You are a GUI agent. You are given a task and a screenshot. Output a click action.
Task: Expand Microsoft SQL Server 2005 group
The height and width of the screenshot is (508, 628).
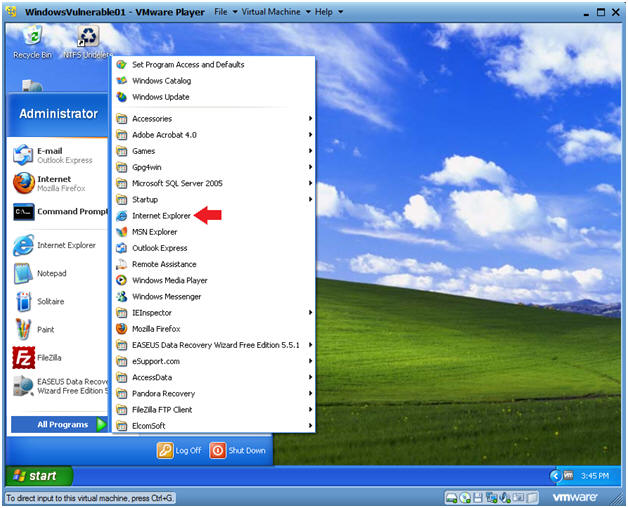[x=214, y=183]
